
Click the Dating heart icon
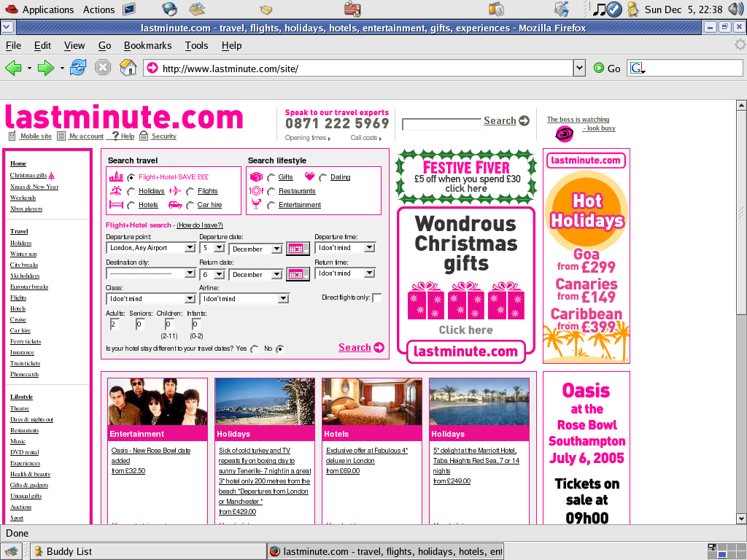[x=309, y=176]
